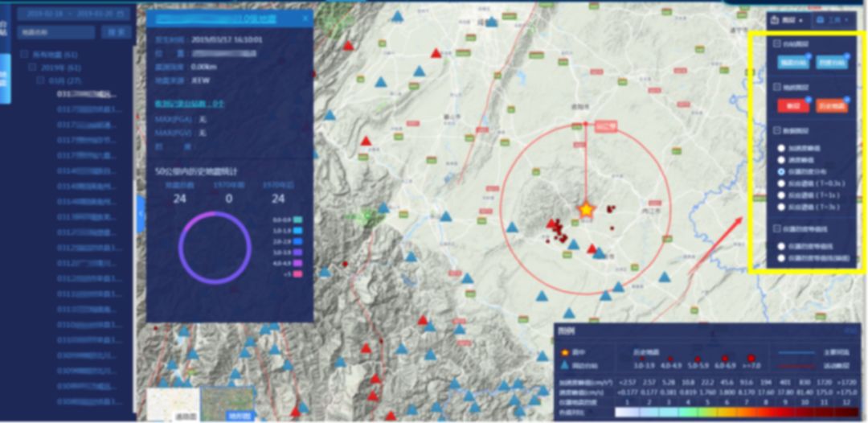The image size is (868, 423).
Task: Close the earthquake details popup
Action: click(x=305, y=18)
